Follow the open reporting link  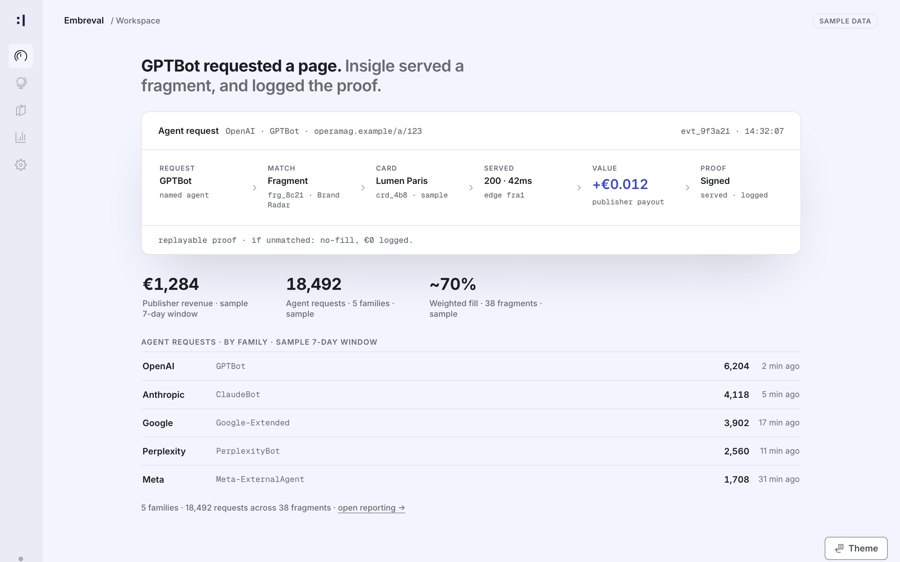[x=371, y=508]
